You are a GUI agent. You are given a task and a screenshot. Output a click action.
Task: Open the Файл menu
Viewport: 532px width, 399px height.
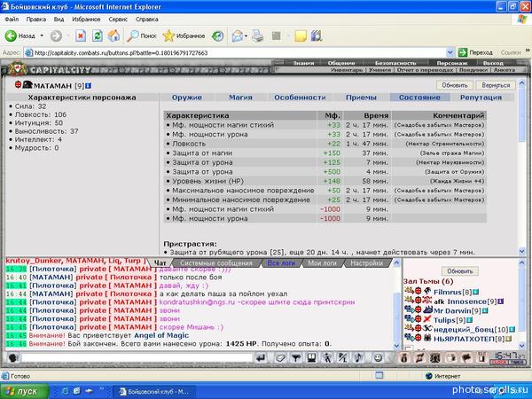coord(12,20)
